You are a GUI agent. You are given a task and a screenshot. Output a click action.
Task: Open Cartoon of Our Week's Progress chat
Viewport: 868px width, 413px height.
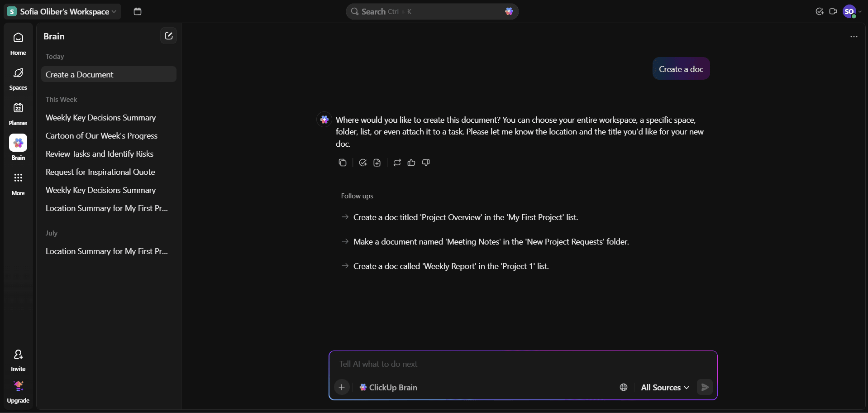click(101, 136)
